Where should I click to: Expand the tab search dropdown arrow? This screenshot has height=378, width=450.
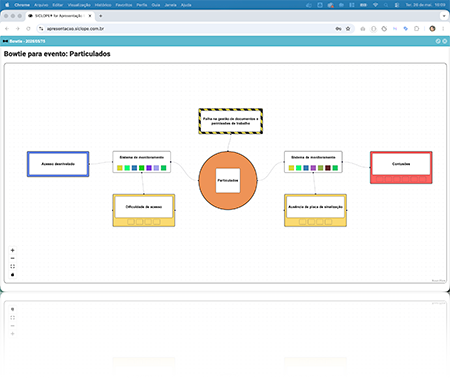(x=444, y=16)
